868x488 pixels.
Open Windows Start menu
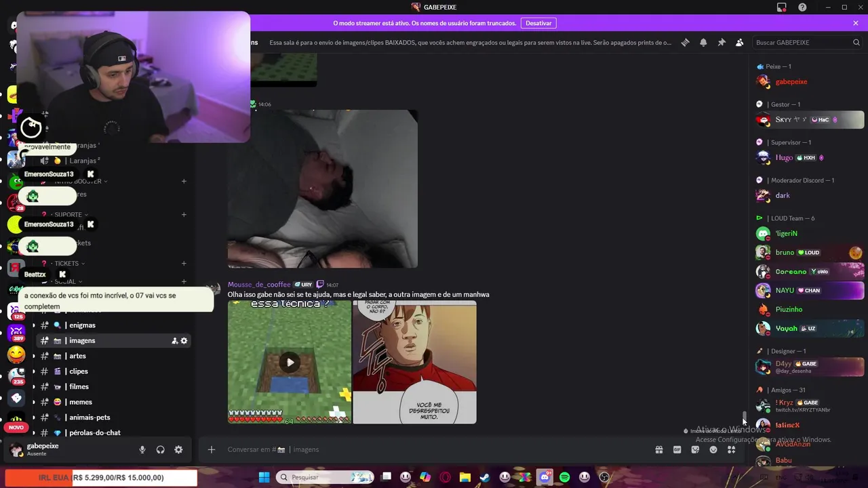[264, 477]
